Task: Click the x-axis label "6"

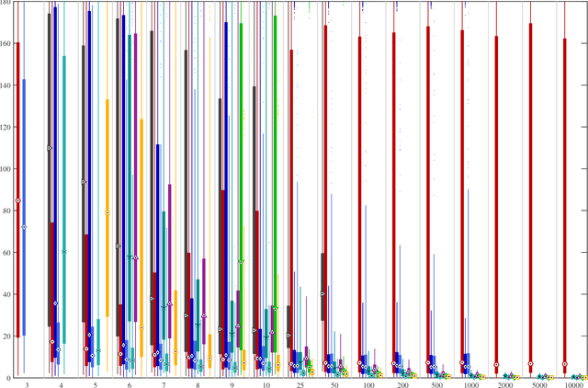Action: click(130, 385)
